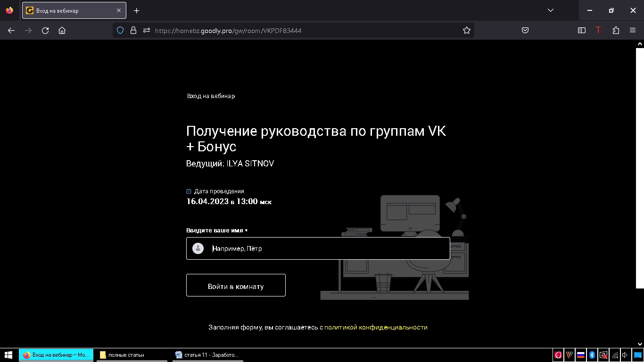644x362 pixels.
Task: Click the page scrollbar up arrow
Action: click(x=640, y=44)
